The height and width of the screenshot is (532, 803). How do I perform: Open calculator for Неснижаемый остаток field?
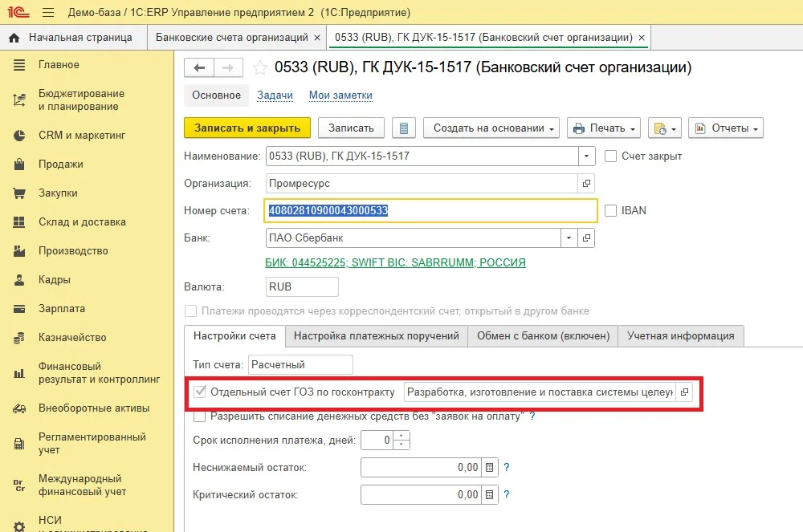[x=490, y=468]
